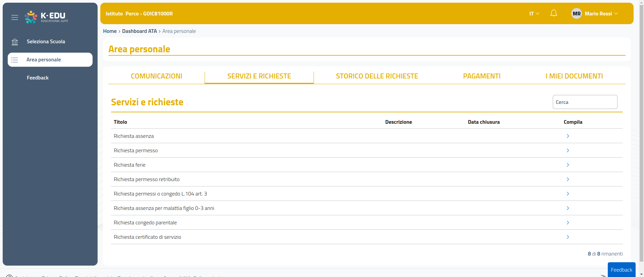Toggle the hamburger sidebar menu

pyautogui.click(x=14, y=17)
